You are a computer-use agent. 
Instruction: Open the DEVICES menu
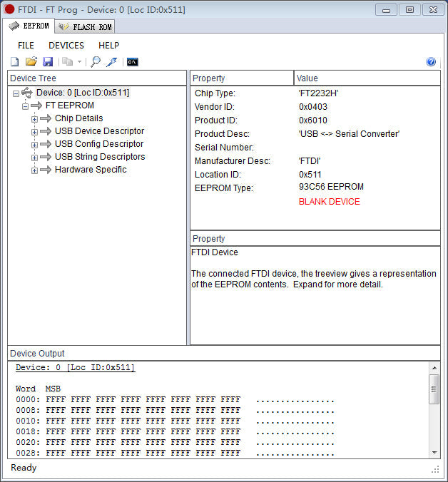(x=66, y=46)
